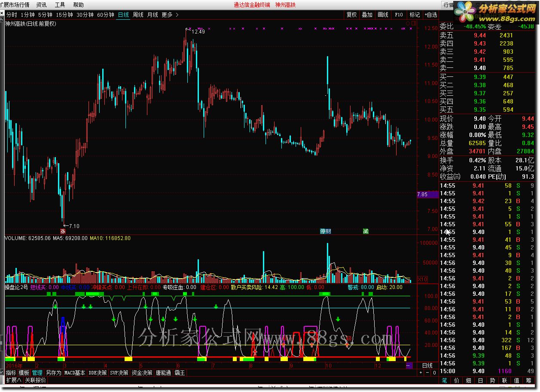
Task: Select the 管理 tab
Action: click(x=37, y=373)
